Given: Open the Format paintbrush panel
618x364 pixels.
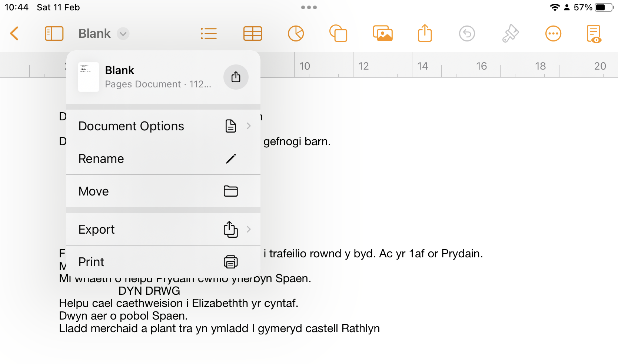Looking at the screenshot, I should point(510,34).
